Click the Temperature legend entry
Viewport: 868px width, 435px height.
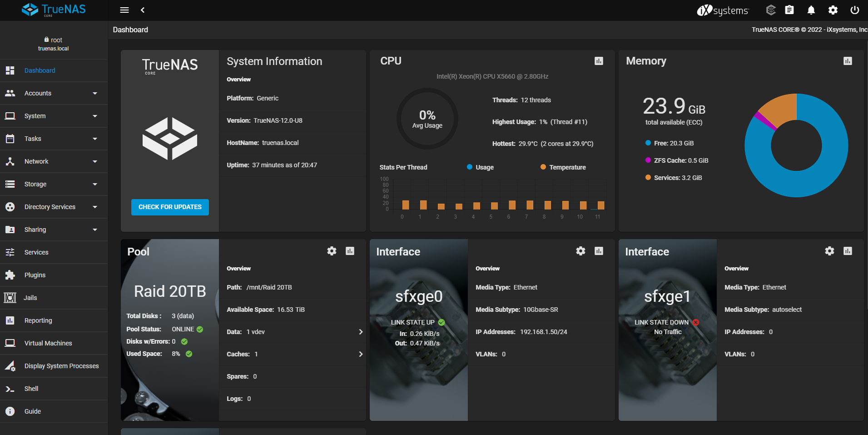tap(563, 167)
